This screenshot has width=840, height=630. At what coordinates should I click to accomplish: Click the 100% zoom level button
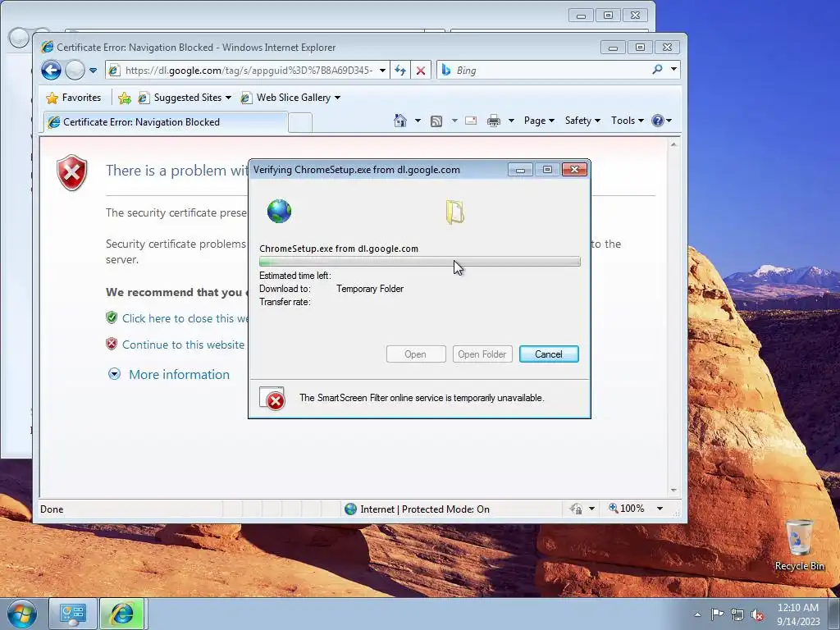click(626, 509)
